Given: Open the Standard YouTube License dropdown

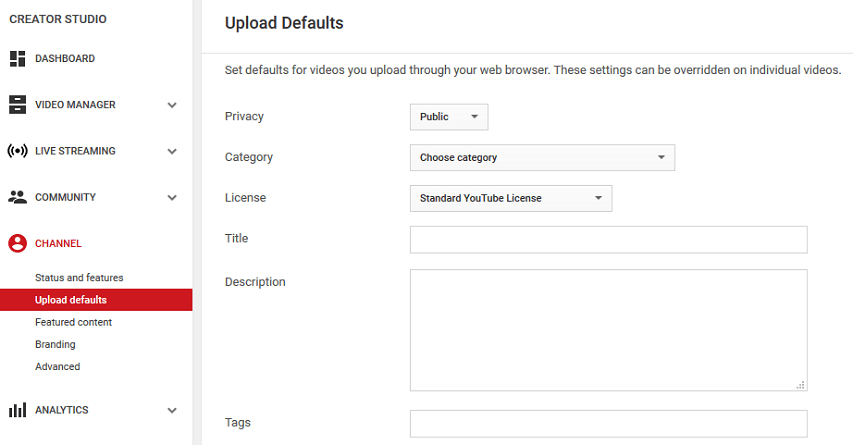Looking at the screenshot, I should tap(510, 198).
